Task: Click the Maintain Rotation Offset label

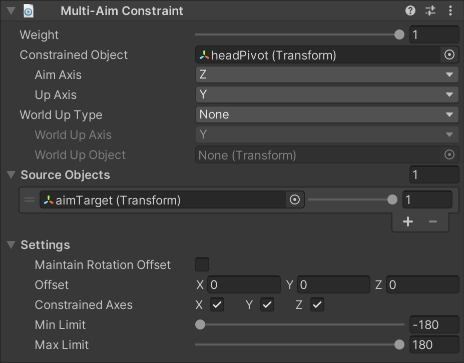Action: click(103, 265)
